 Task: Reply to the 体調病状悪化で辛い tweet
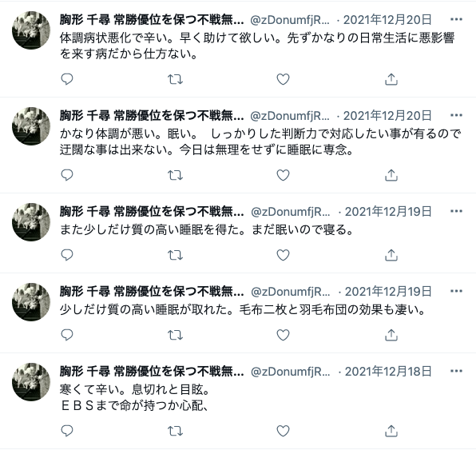(x=67, y=79)
